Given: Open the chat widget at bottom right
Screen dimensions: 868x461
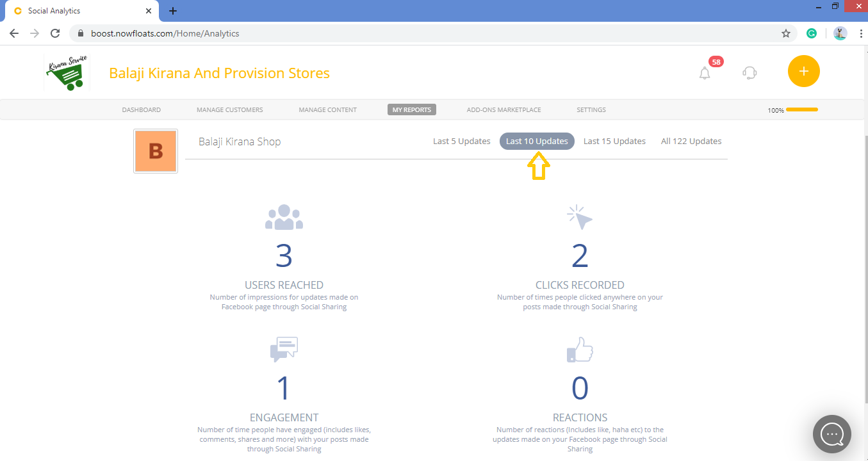Looking at the screenshot, I should click(831, 434).
